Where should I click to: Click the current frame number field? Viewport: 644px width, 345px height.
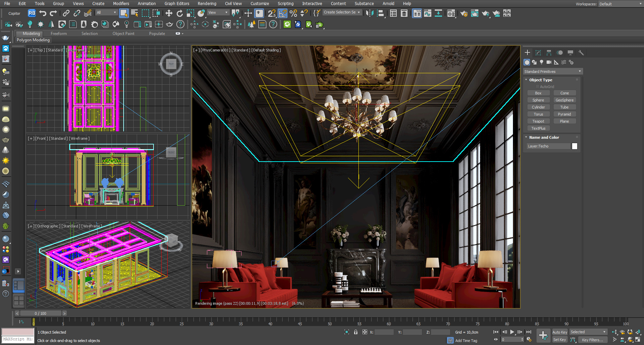[x=509, y=339]
